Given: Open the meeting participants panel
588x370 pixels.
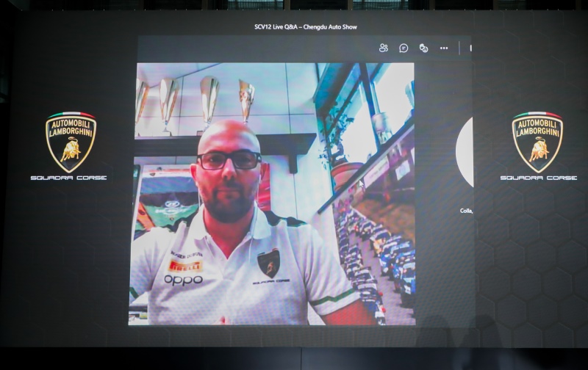Looking at the screenshot, I should [383, 48].
